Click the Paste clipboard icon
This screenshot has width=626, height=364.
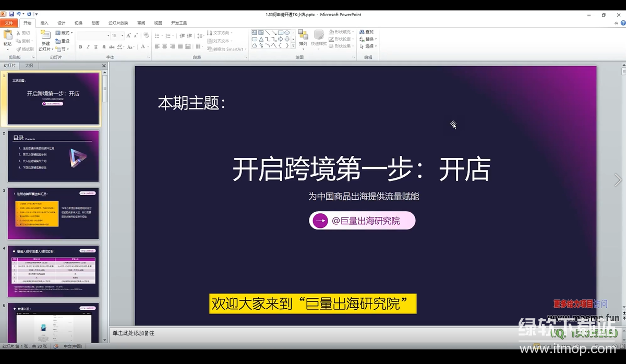tap(8, 35)
